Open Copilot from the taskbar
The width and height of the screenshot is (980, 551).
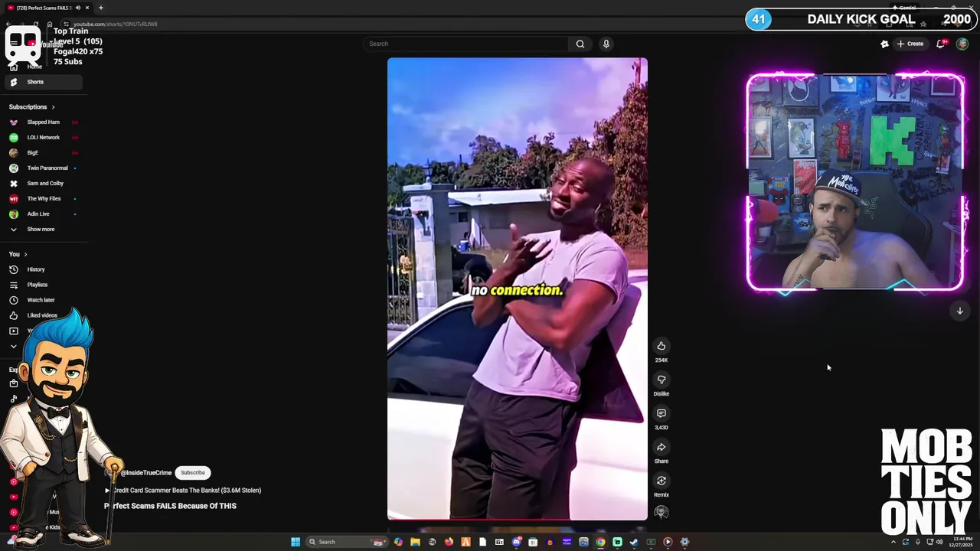(x=398, y=542)
